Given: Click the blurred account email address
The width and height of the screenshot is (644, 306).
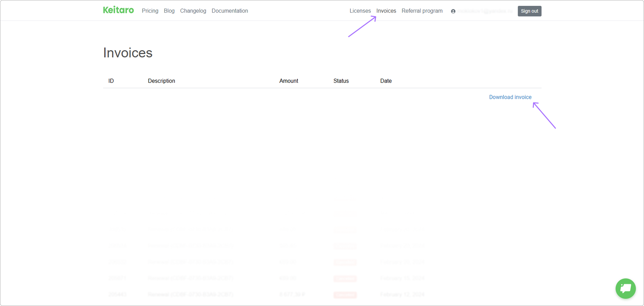Looking at the screenshot, I should click(485, 11).
